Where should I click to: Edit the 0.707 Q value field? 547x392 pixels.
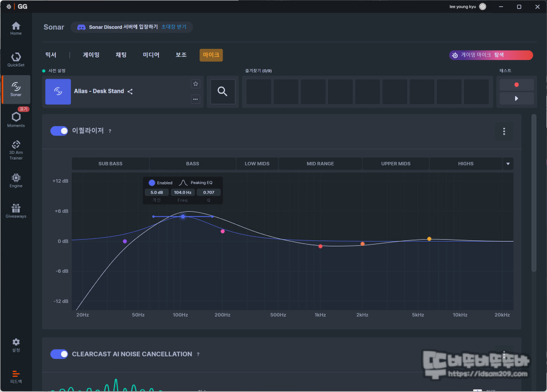(x=208, y=193)
